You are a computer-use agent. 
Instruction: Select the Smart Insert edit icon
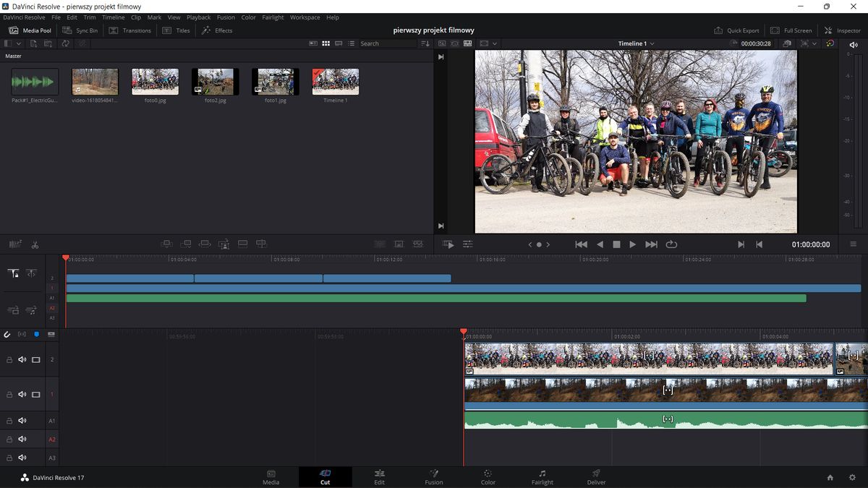[166, 244]
